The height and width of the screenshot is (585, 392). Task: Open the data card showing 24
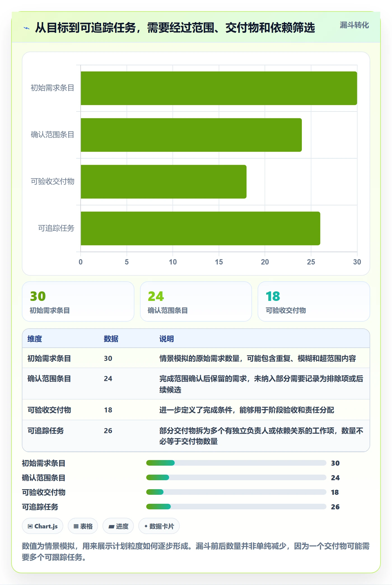click(196, 301)
